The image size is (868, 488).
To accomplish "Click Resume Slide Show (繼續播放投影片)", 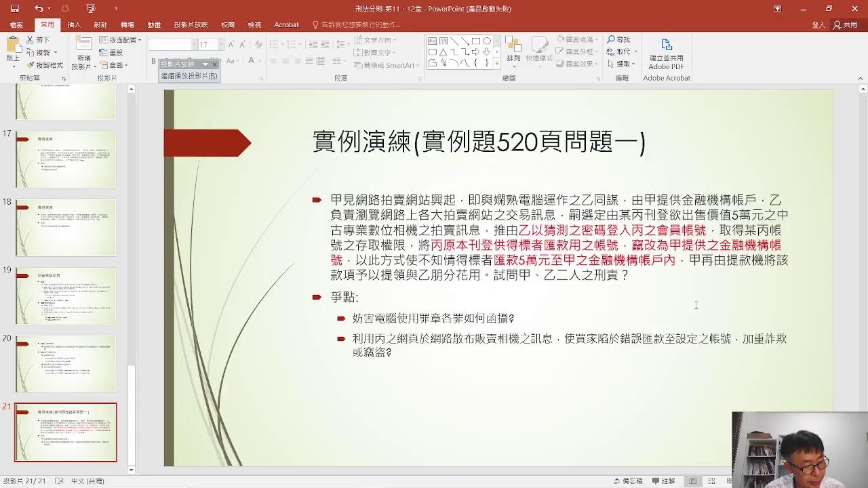I will (189, 76).
